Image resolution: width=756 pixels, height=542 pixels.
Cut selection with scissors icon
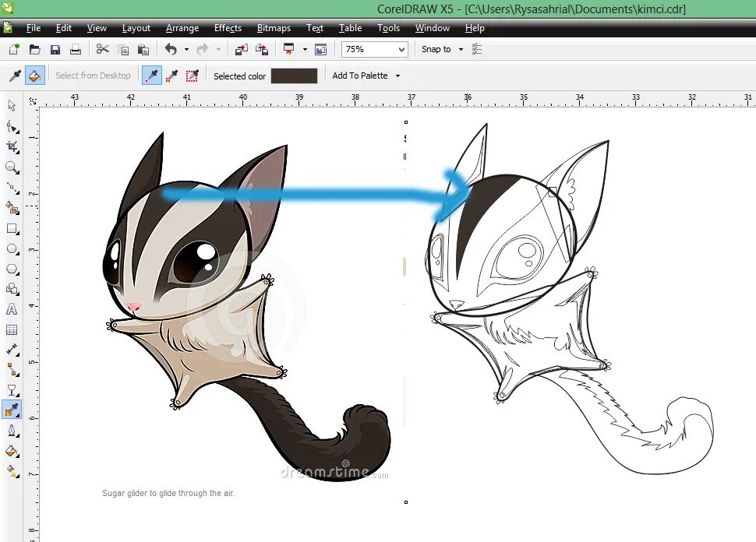(x=102, y=49)
